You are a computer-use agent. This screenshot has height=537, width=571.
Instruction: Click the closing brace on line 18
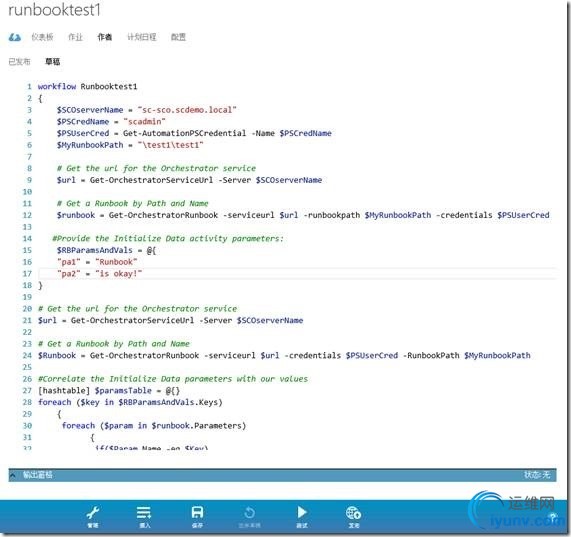pos(40,285)
